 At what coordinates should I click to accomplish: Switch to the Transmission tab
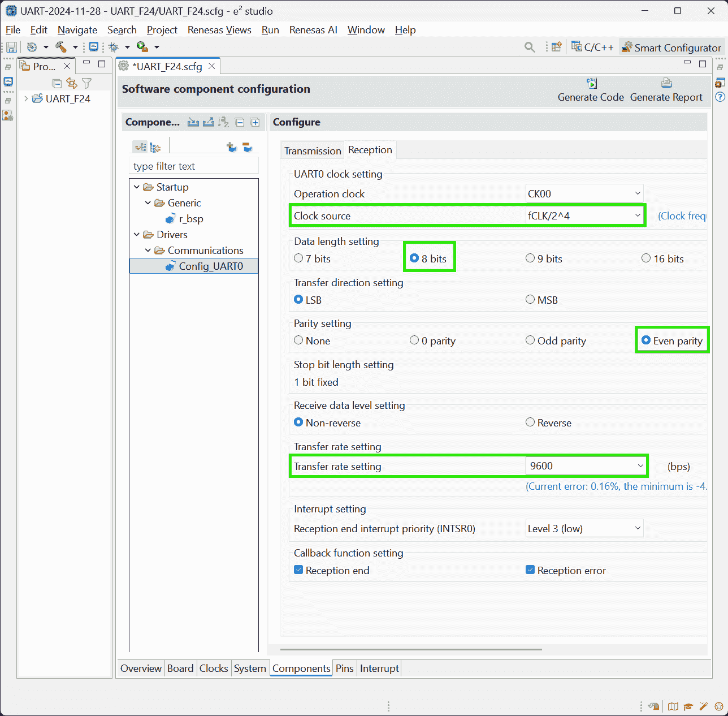tap(313, 150)
